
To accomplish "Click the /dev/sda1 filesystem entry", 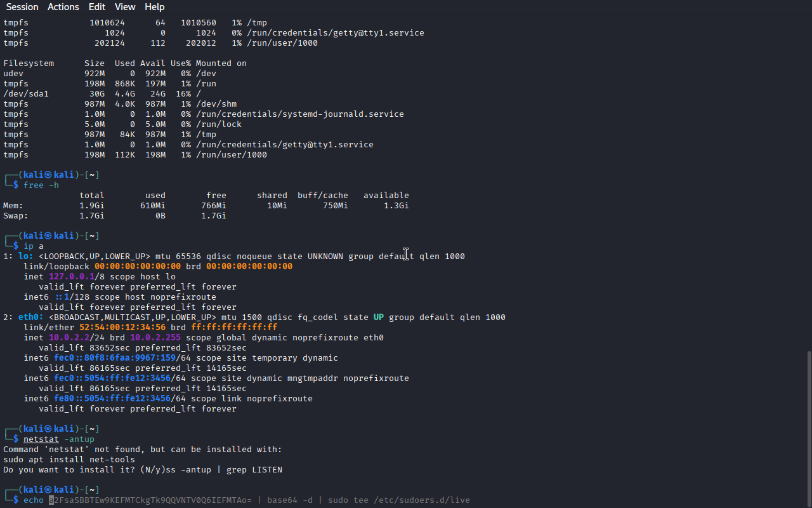I will click(26, 93).
